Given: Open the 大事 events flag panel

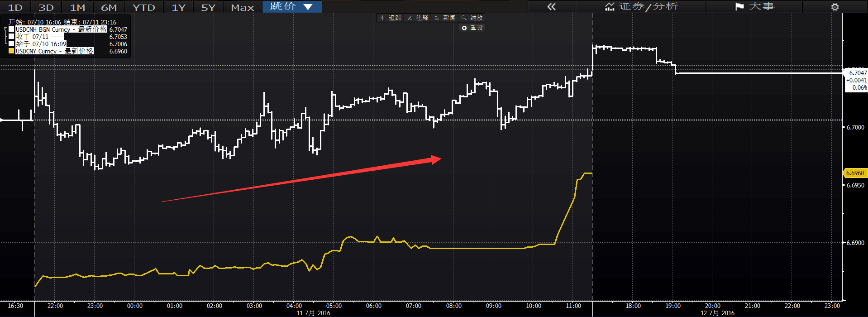Looking at the screenshot, I should (754, 7).
